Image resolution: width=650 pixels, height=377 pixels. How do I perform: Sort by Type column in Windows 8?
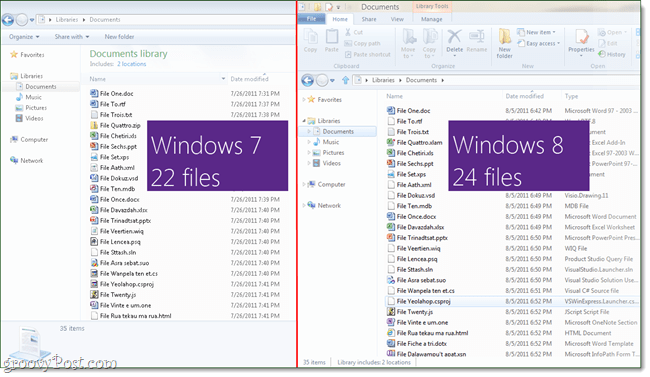pos(571,96)
